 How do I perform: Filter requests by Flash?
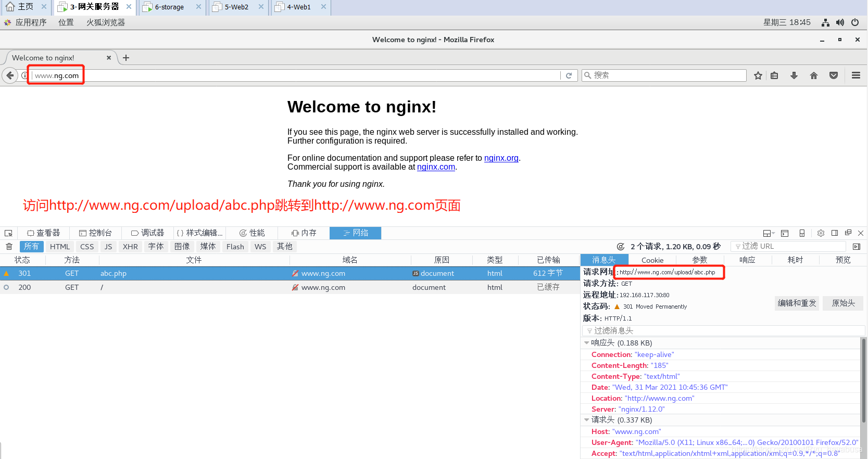235,247
